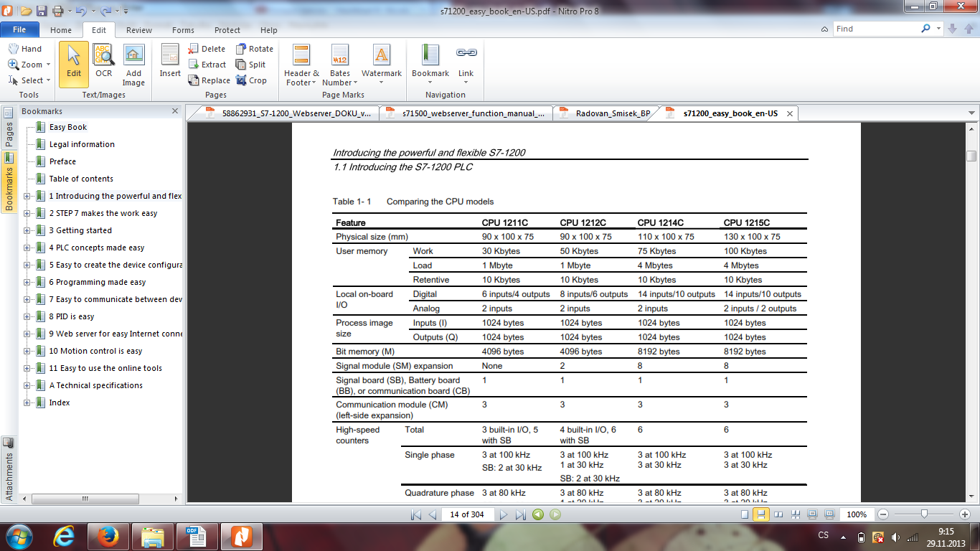Expand '4 PLC concepts made easy' bookmark

click(27, 248)
